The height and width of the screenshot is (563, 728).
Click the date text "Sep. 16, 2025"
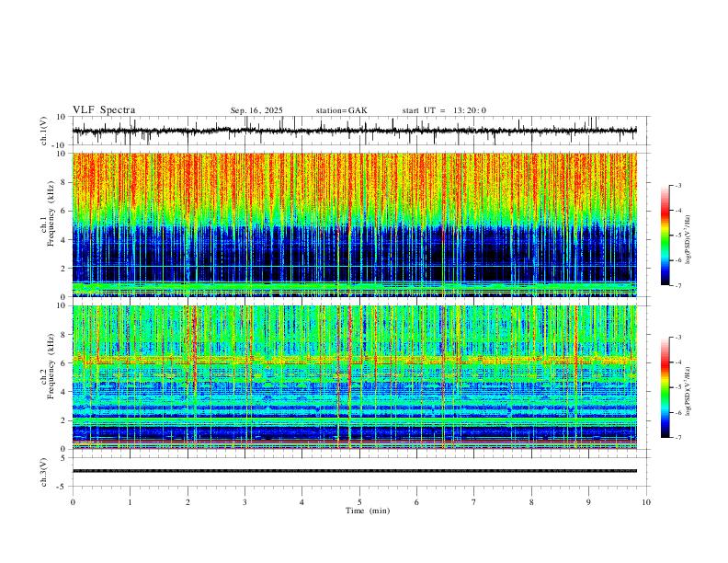click(256, 110)
